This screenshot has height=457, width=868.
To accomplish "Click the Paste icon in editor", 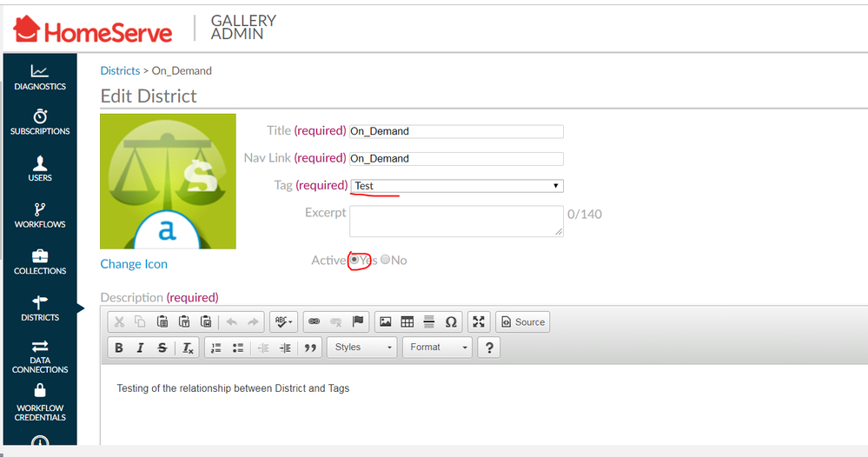I will [162, 321].
